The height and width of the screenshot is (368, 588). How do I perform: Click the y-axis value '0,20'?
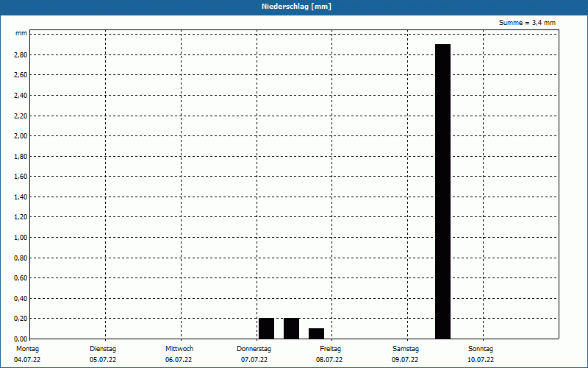(21, 319)
